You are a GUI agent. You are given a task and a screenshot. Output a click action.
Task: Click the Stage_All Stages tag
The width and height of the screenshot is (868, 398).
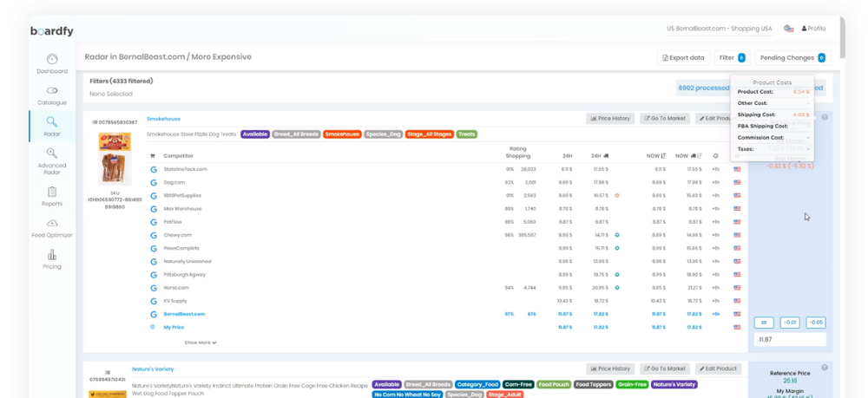pyautogui.click(x=429, y=134)
